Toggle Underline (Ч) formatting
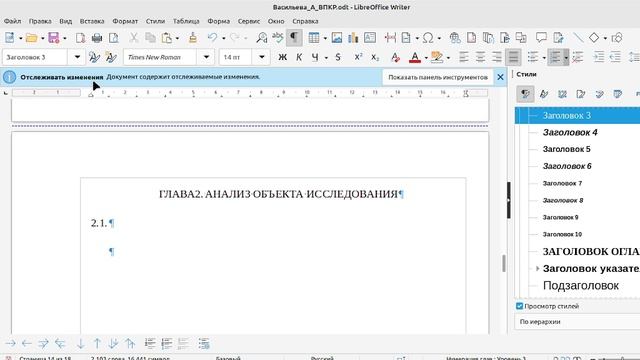This screenshot has width=640, height=360. tap(315, 58)
